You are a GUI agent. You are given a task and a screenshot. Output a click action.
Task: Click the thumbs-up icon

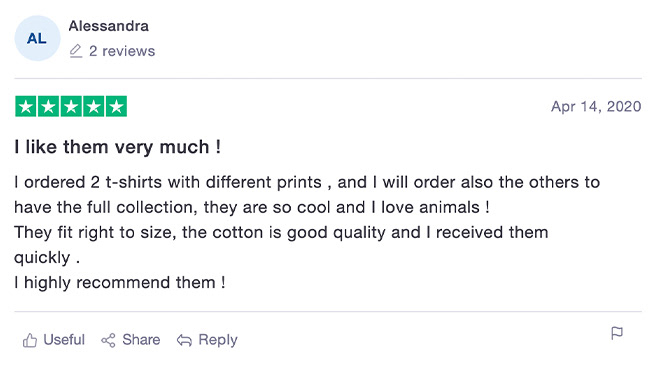pos(30,340)
